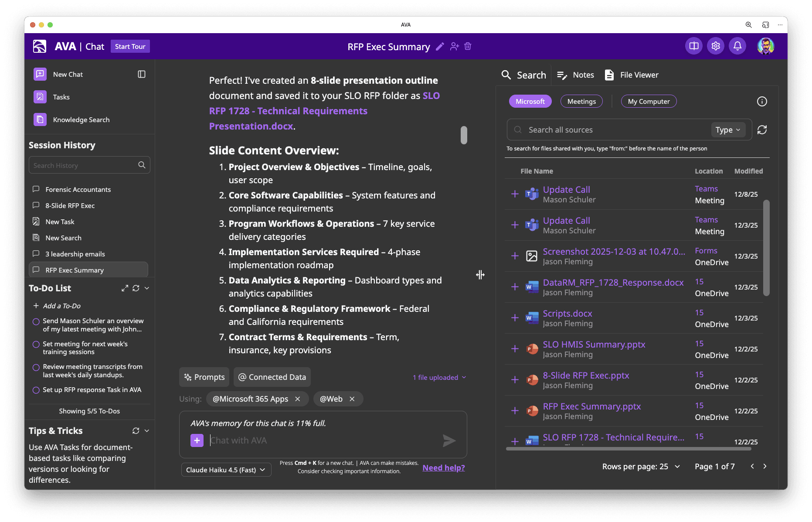Click the Tasks sidebar icon
Image resolution: width=812 pixels, height=522 pixels.
tap(40, 97)
